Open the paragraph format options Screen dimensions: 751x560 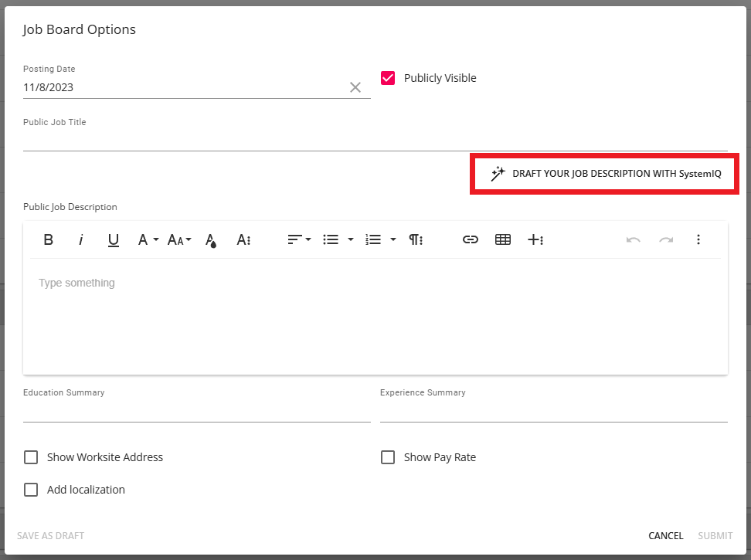tap(416, 239)
